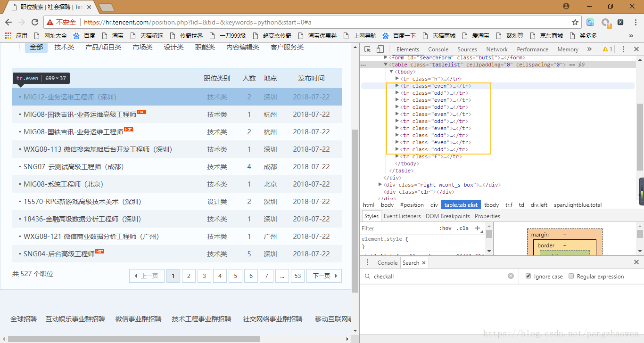Click the DevTools warning count icon
This screenshot has width=644, height=343.
coord(608,49)
